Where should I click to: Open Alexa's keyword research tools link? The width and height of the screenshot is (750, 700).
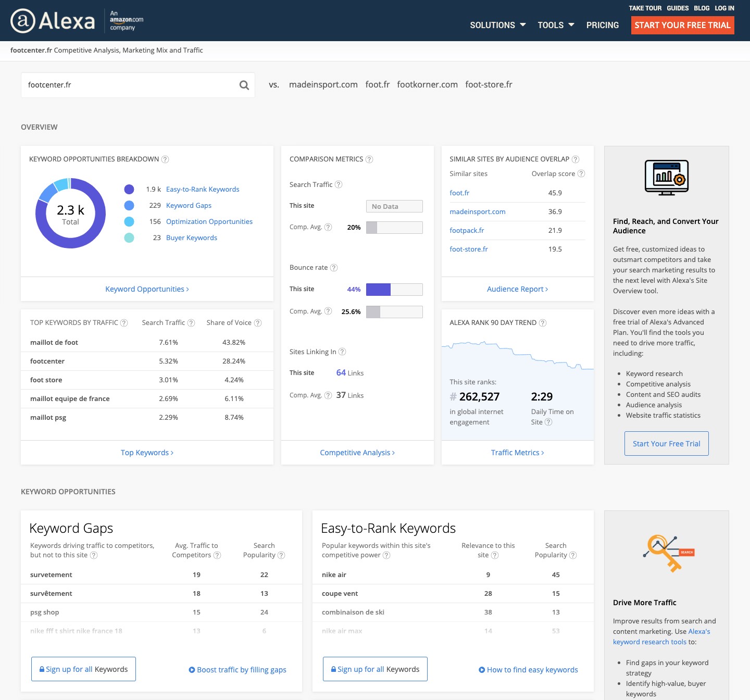[661, 636]
